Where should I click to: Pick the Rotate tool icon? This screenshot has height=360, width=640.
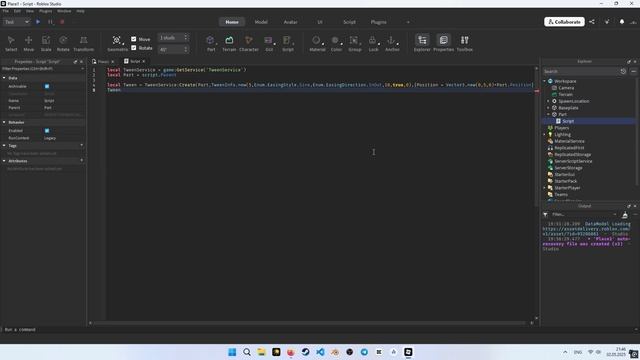pos(63,43)
